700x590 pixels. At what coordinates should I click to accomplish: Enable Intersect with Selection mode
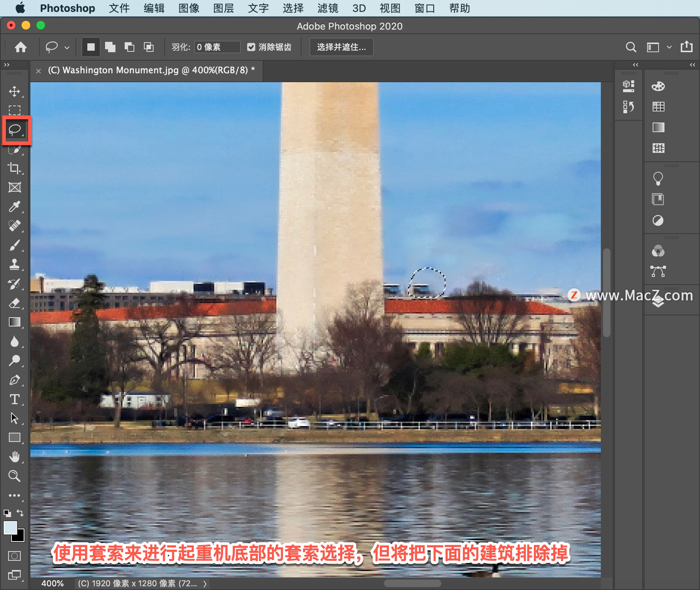[x=149, y=47]
